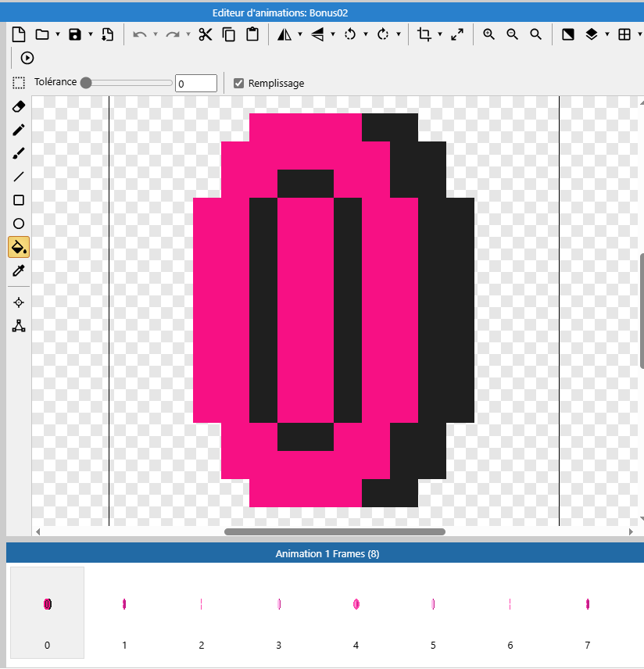Flip the image horizontally

click(x=284, y=34)
